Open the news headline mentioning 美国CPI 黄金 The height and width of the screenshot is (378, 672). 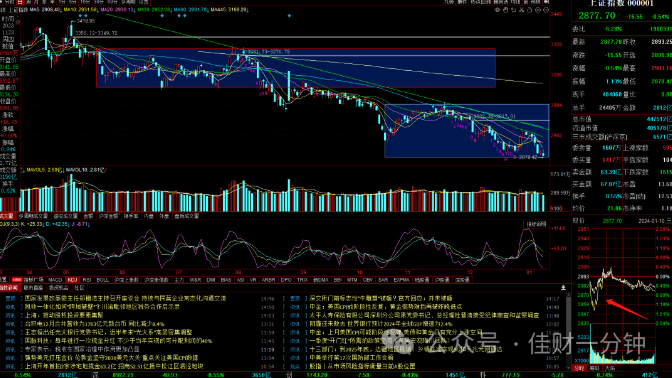(386, 306)
